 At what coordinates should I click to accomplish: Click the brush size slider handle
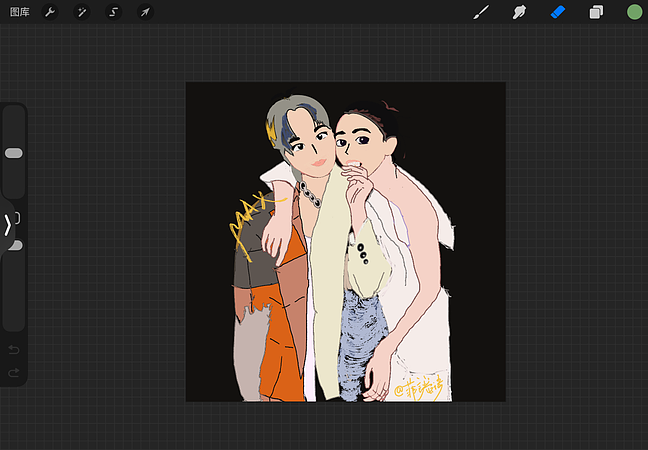(x=14, y=153)
